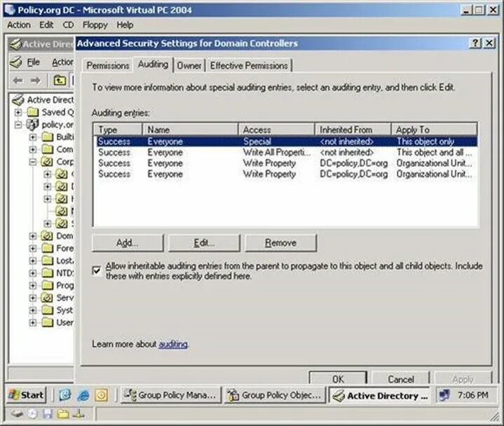Image resolution: width=504 pixels, height=426 pixels.
Task: Expand the Com tree node
Action: click(x=33, y=149)
